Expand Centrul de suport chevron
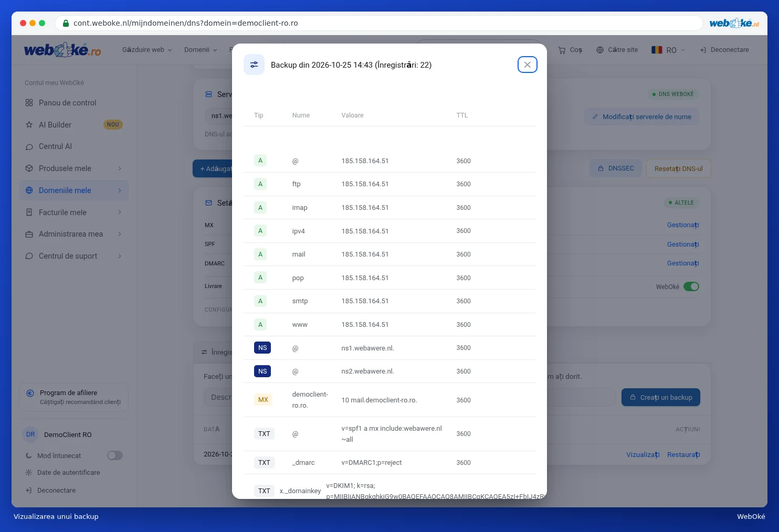 coord(120,256)
